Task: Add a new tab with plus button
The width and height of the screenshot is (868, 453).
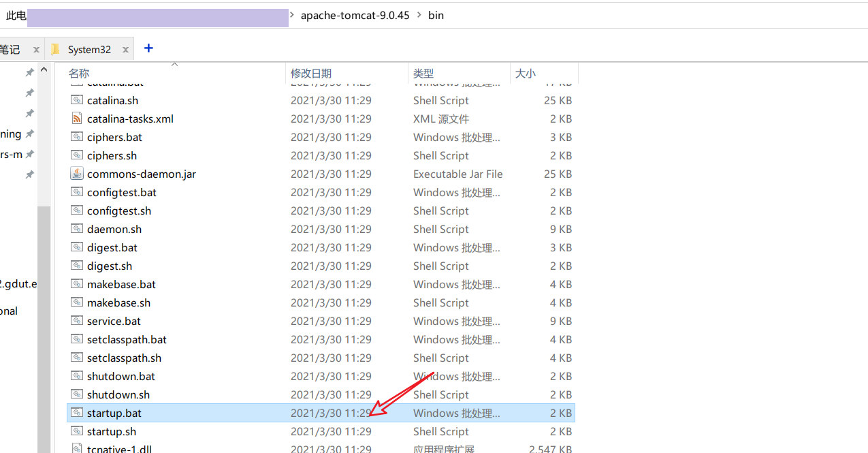Action: [x=148, y=48]
